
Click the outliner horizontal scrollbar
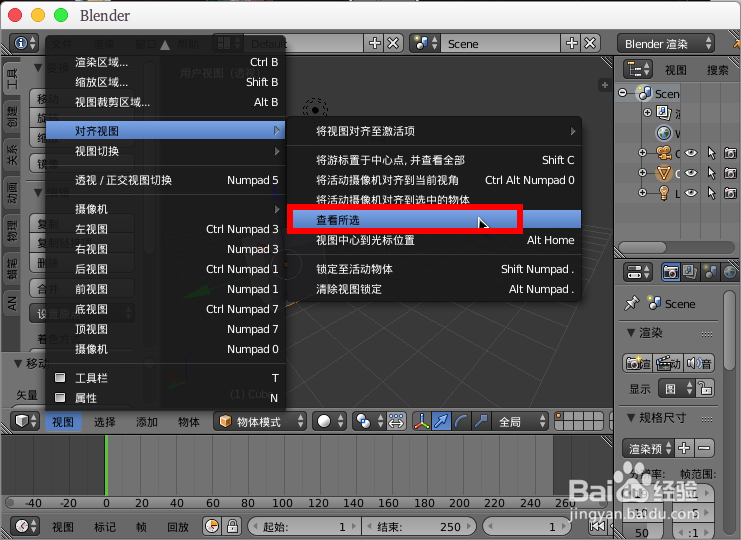point(642,247)
